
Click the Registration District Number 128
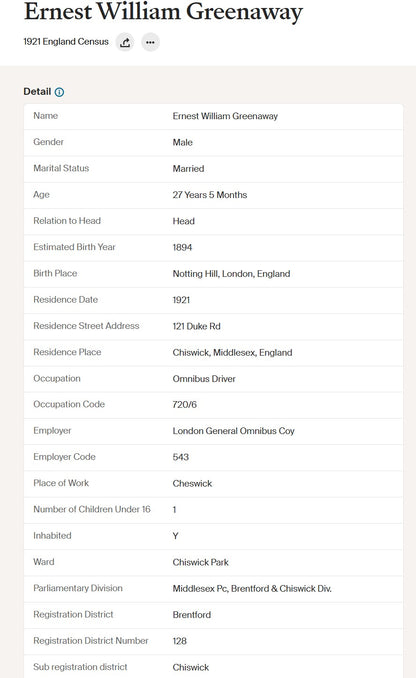180,641
